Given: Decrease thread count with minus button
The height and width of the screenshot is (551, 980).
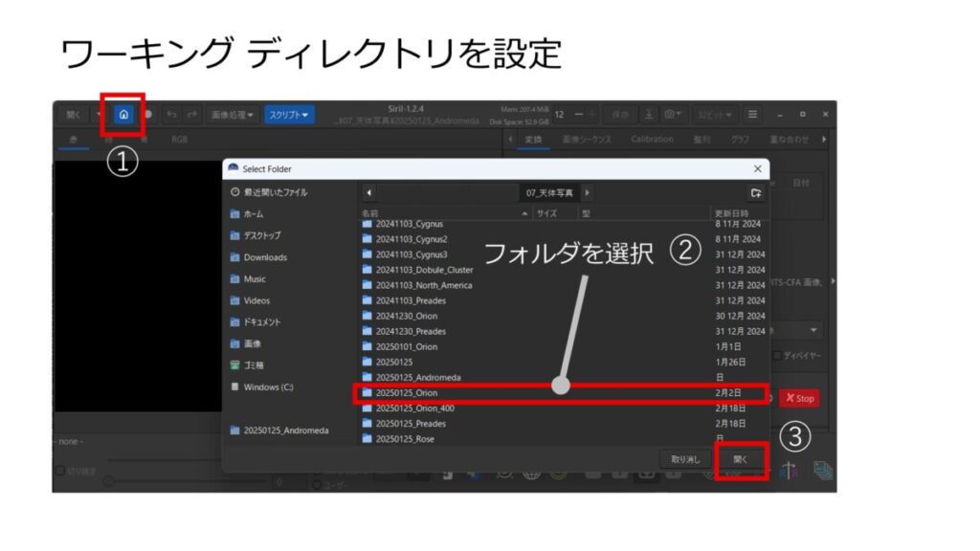Looking at the screenshot, I should tap(579, 115).
